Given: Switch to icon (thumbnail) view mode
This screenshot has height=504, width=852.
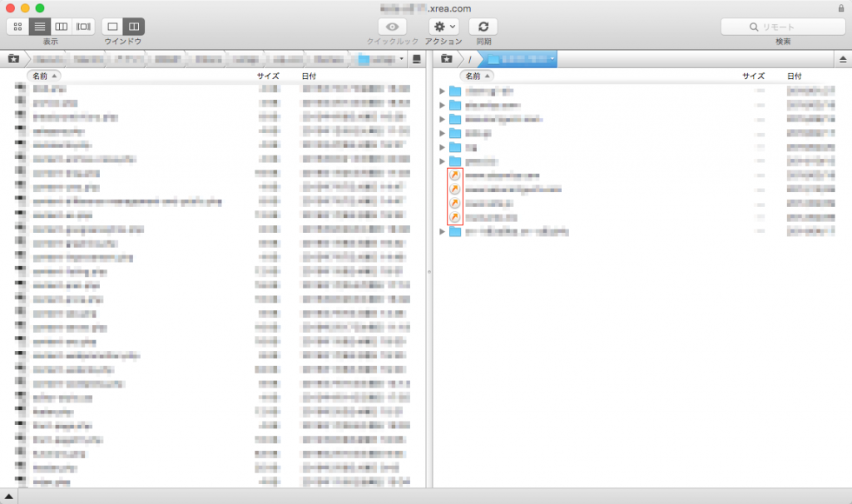Looking at the screenshot, I should point(17,27).
